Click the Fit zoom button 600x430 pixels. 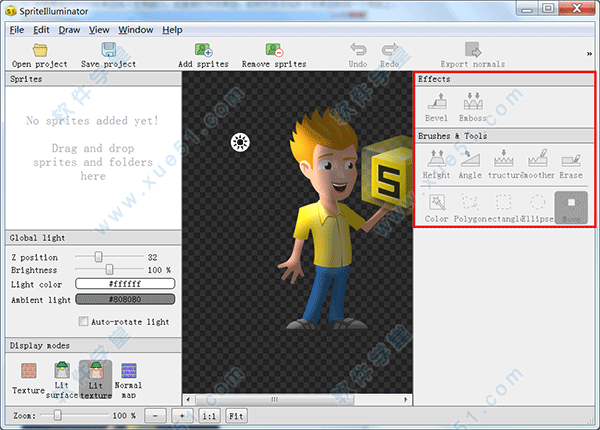236,414
